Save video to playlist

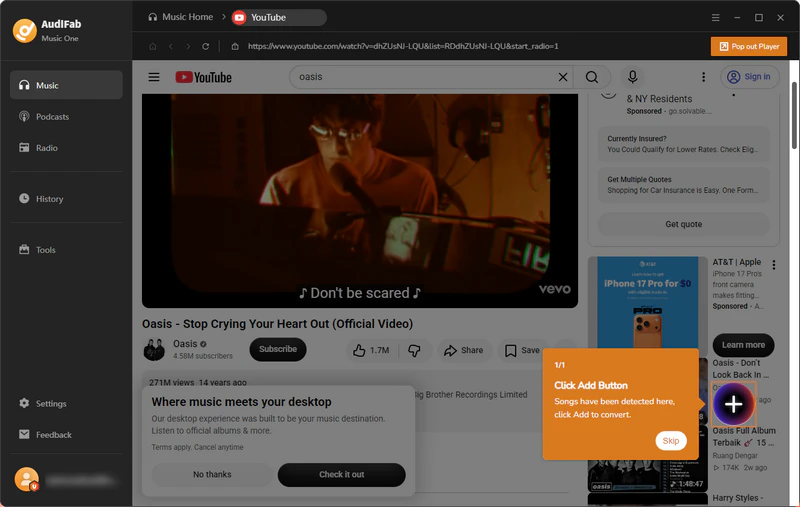[522, 350]
